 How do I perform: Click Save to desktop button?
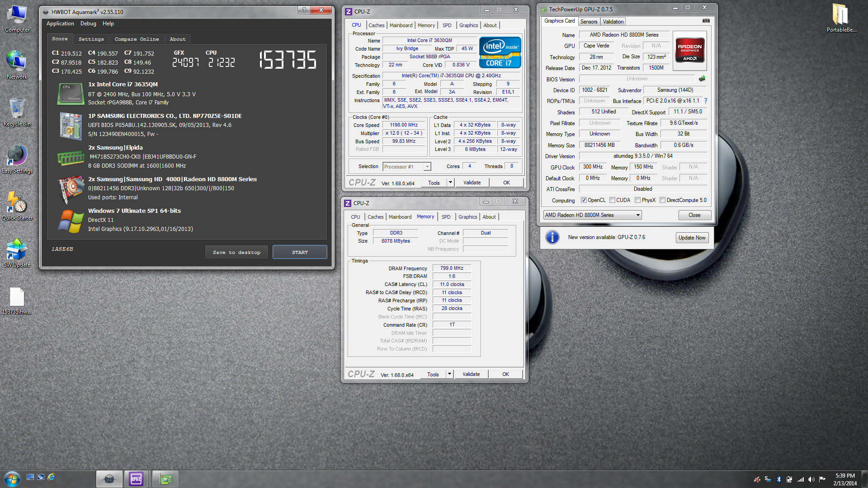tap(236, 252)
